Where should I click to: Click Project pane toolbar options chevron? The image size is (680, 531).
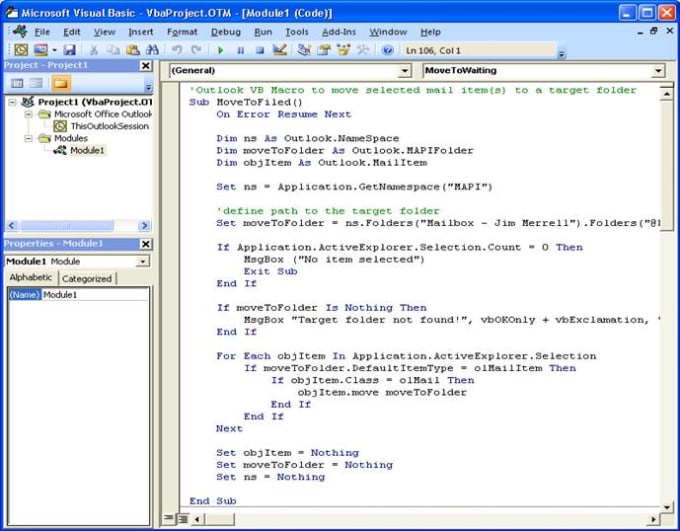(148, 87)
